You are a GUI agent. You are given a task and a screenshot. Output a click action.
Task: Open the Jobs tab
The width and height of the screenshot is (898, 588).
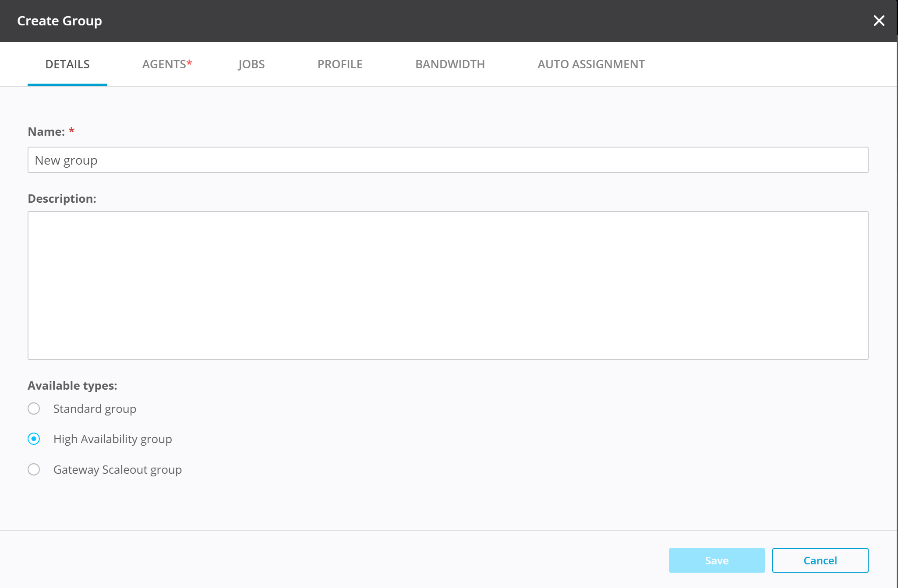click(251, 64)
